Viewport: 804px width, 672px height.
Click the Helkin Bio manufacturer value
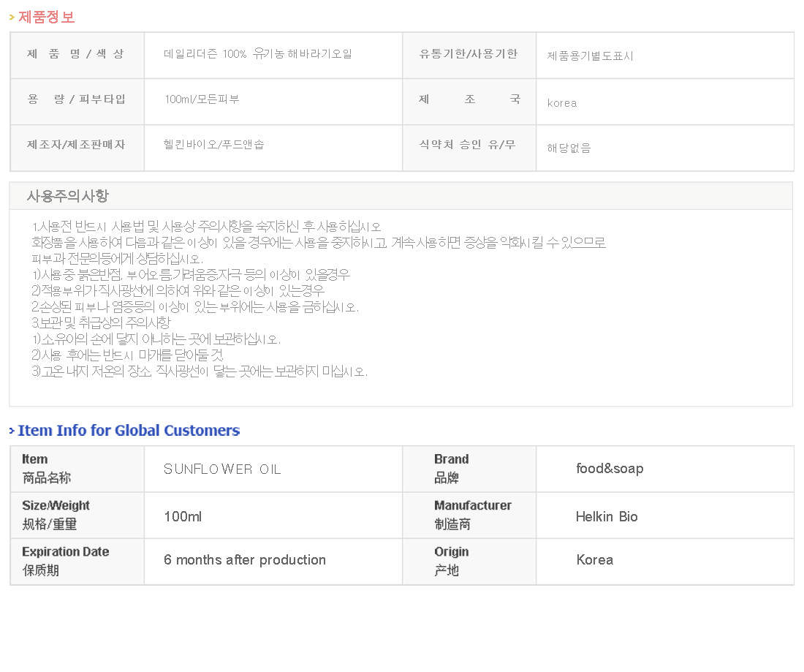coord(607,516)
